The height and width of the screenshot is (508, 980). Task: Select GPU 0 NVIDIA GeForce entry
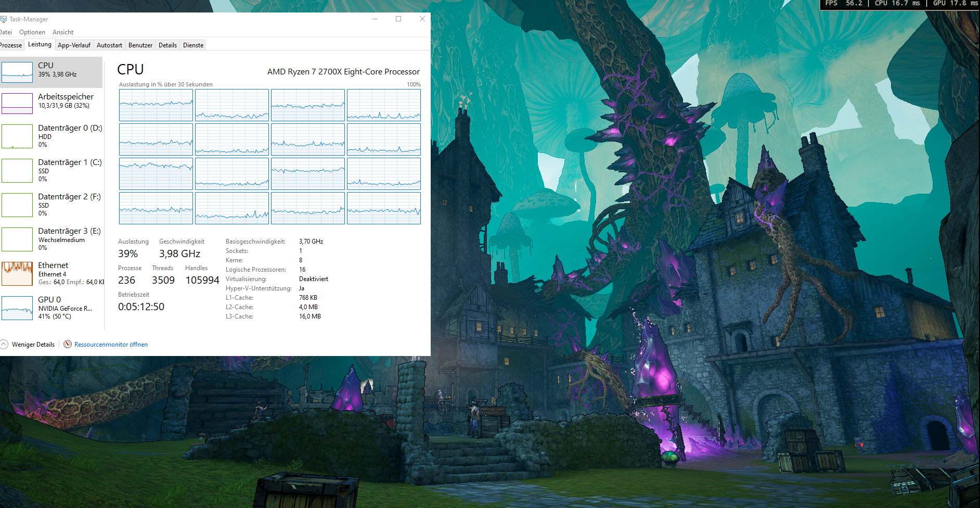[x=51, y=308]
